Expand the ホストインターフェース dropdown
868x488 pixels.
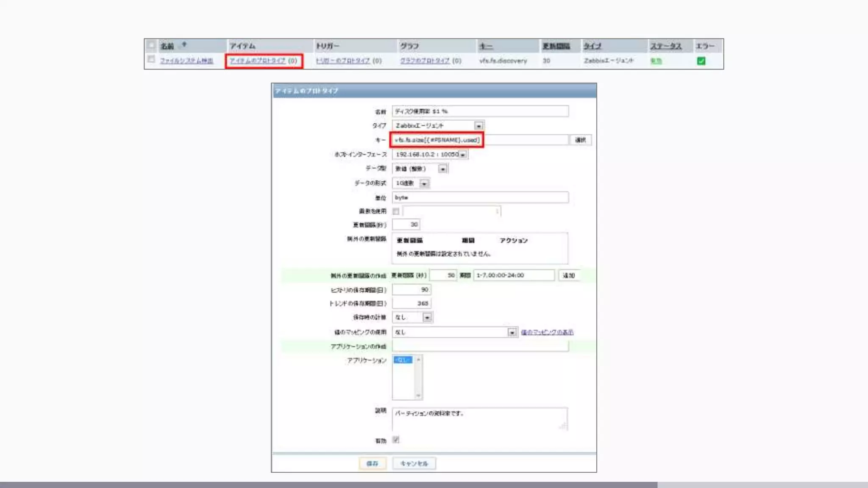463,155
